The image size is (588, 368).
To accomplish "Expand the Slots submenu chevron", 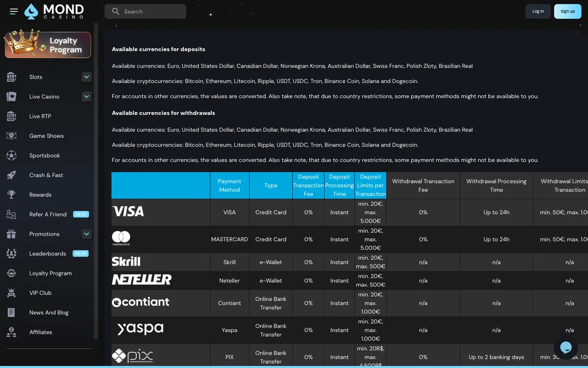I will 87,77.
